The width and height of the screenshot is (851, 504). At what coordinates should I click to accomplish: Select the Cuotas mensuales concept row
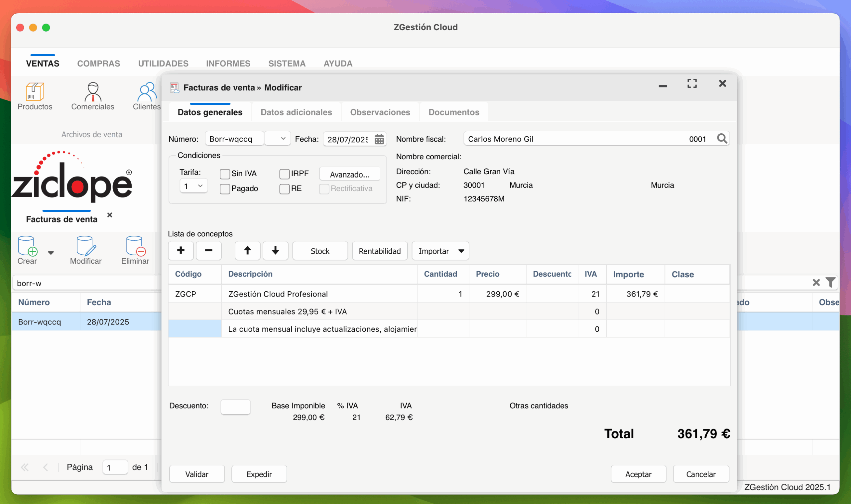[x=449, y=312]
